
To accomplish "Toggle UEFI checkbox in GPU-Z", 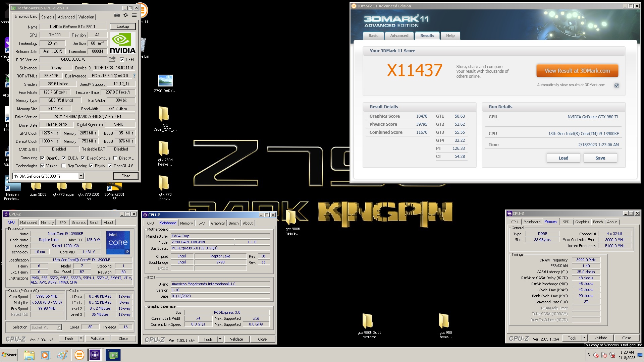I will coord(122,59).
